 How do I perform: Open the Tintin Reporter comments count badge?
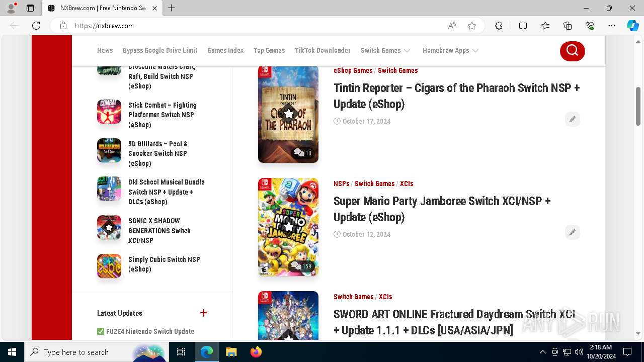pyautogui.click(x=303, y=153)
